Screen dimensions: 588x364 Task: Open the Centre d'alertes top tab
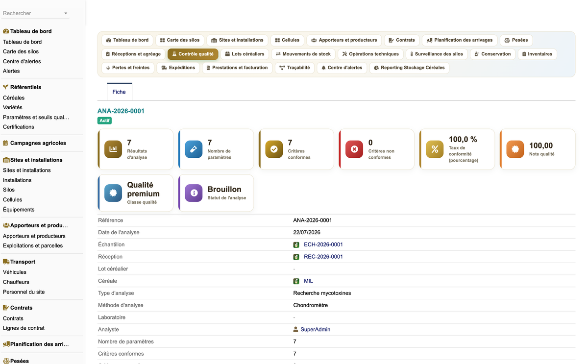pyautogui.click(x=342, y=68)
